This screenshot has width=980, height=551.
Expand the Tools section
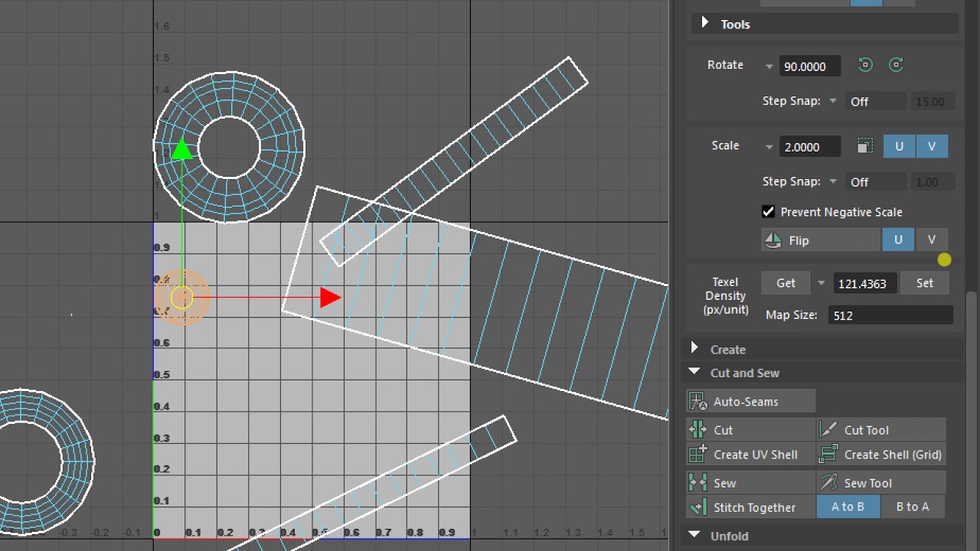coord(705,24)
